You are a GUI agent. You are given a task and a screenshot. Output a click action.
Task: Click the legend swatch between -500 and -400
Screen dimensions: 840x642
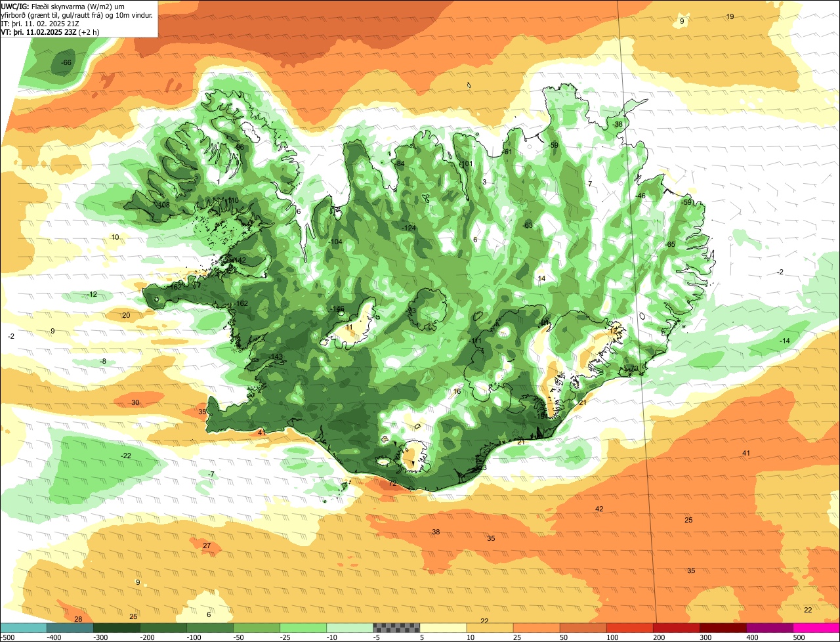point(24,628)
